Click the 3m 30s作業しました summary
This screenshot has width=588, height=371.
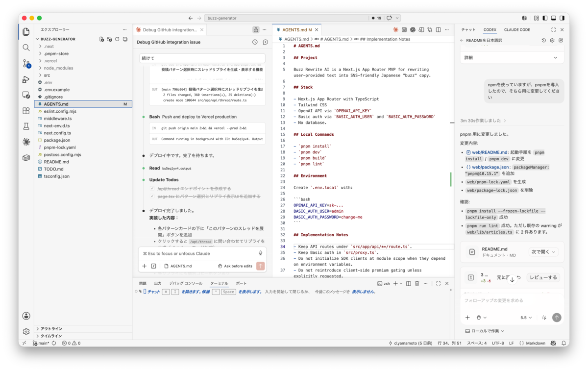483,121
